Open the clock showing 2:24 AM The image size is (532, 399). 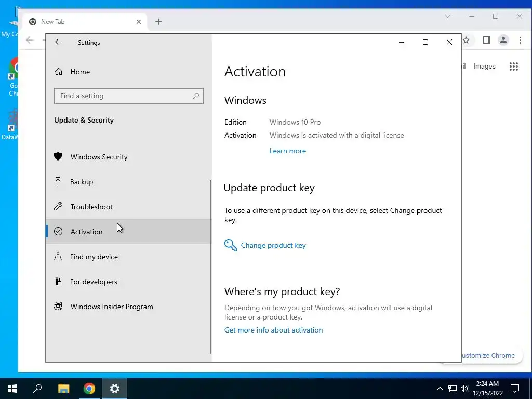pos(487,389)
